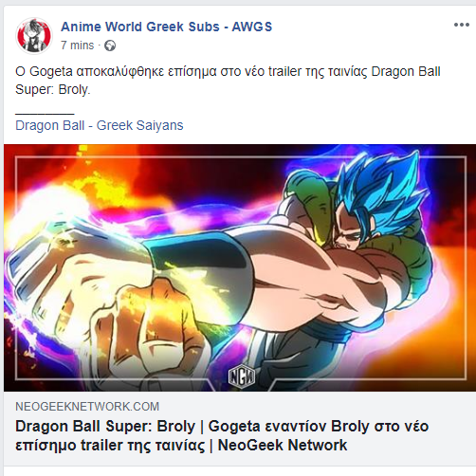Open the Dragon Ball Super: Broly article headline
The width and height of the screenshot is (476, 476).
(222, 435)
